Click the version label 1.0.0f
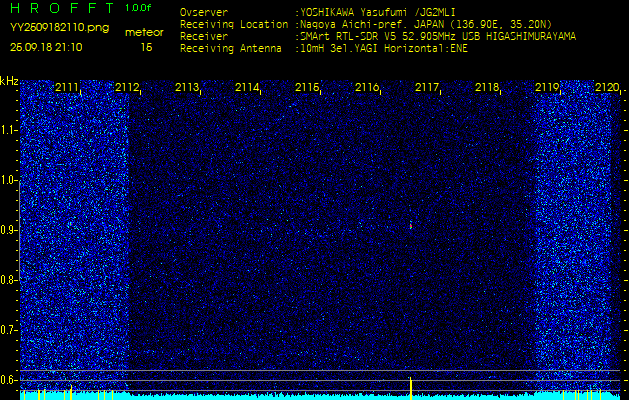 pos(138,8)
